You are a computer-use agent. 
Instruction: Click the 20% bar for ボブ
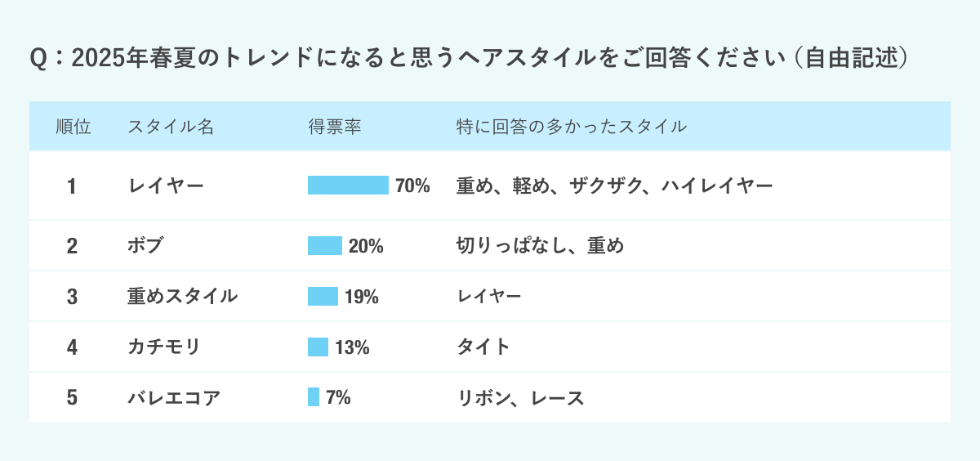[x=325, y=245]
